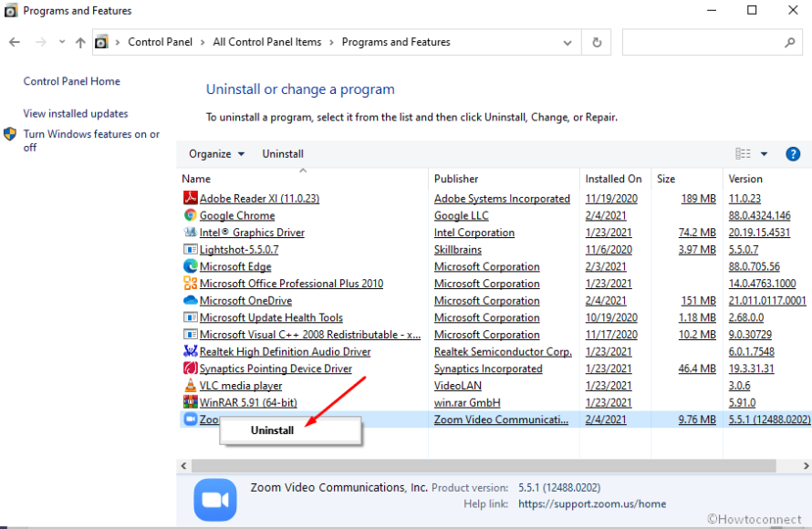This screenshot has height=529, width=812.
Task: Click the Adobe Reader XI icon
Action: click(191, 198)
